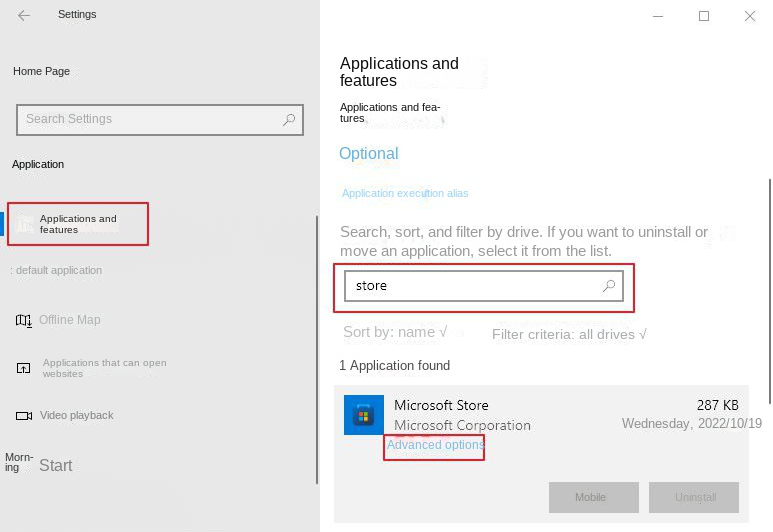This screenshot has width=773, height=532.
Task: Open the Filter criteria all drives dropdown
Action: pyautogui.click(x=569, y=334)
